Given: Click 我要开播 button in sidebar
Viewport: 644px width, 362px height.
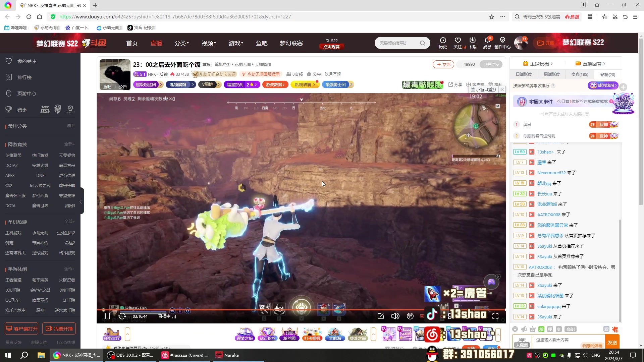Looking at the screenshot, I should point(59,329).
